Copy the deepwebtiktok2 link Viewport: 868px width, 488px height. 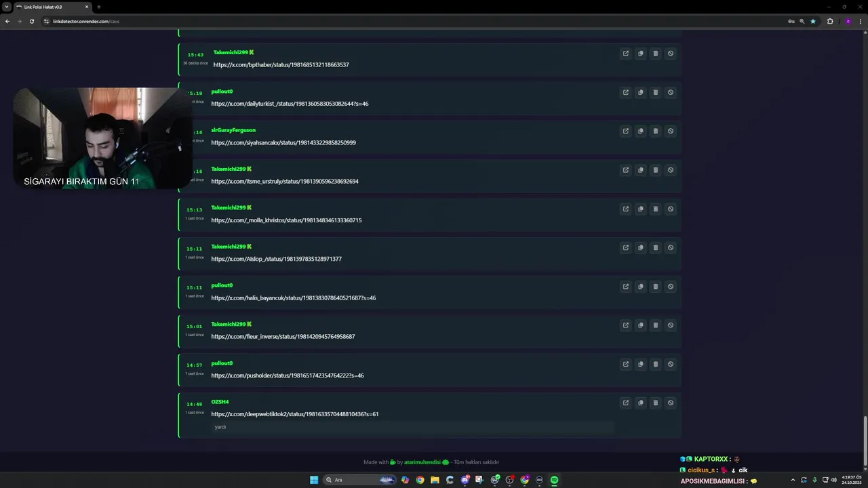(x=640, y=403)
